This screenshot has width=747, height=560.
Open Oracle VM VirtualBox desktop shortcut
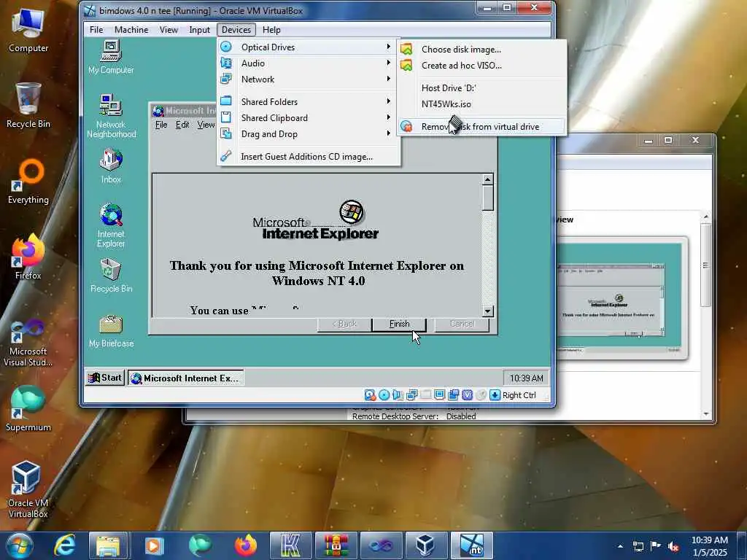point(28,489)
